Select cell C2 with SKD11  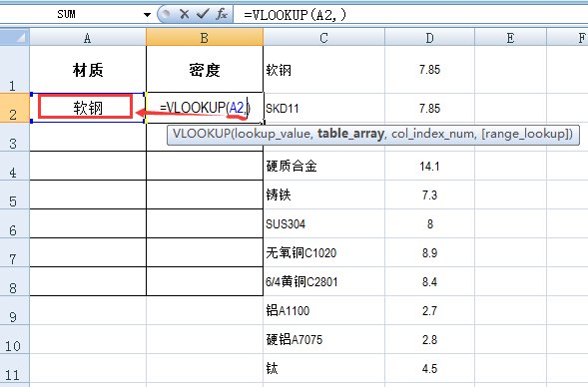[x=324, y=108]
